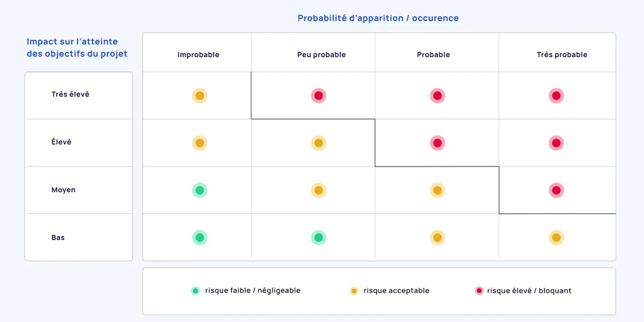Click the green dot at Bas / Peu probable
The height and width of the screenshot is (322, 644).
318,237
